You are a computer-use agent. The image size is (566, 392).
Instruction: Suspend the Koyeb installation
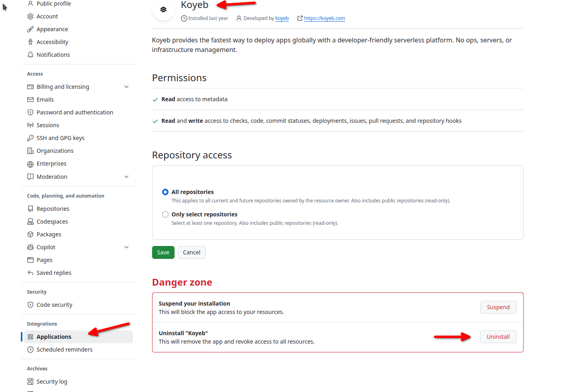click(x=498, y=307)
